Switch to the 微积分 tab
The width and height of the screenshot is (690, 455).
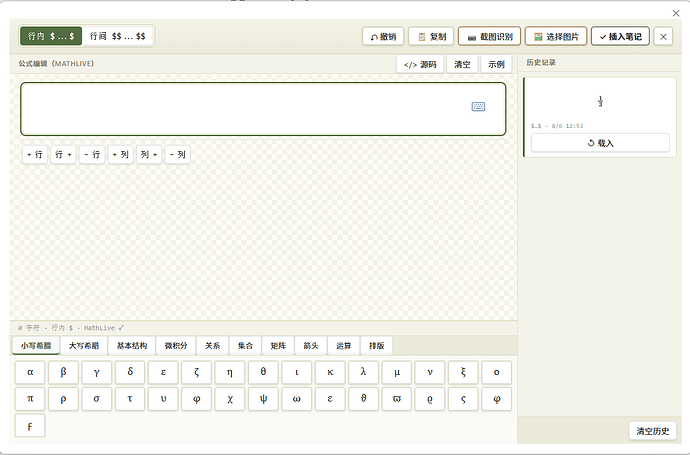tap(176, 346)
